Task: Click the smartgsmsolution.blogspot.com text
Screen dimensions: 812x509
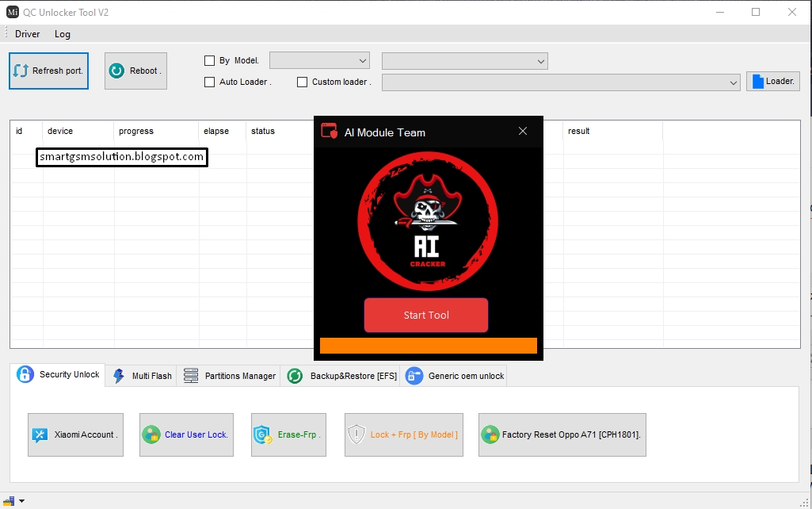Action: pyautogui.click(x=122, y=157)
